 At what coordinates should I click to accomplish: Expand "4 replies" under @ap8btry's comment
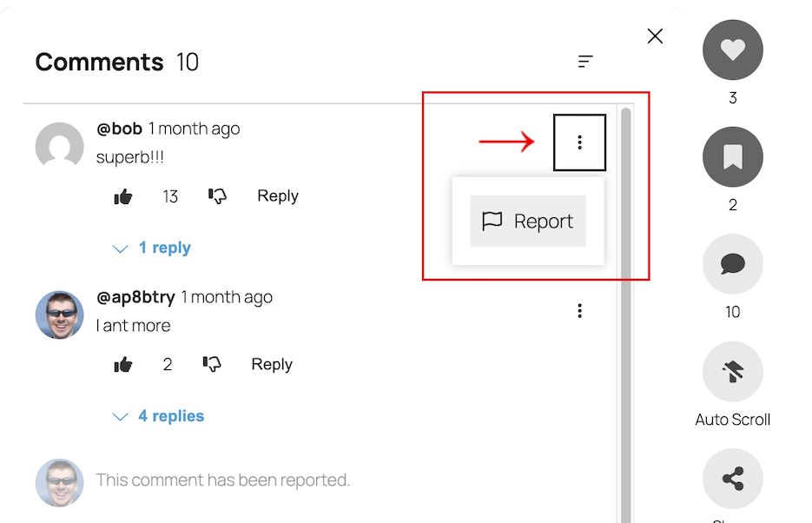click(x=159, y=417)
